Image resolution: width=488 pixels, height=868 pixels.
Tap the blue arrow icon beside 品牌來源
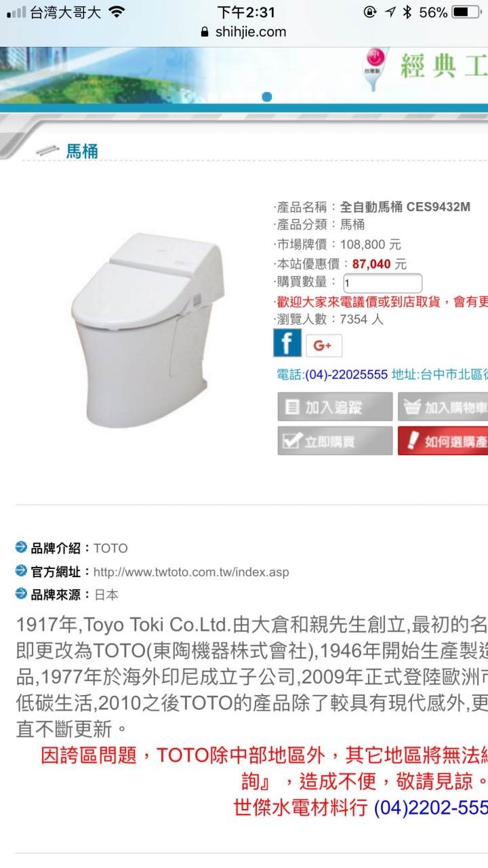(x=22, y=594)
